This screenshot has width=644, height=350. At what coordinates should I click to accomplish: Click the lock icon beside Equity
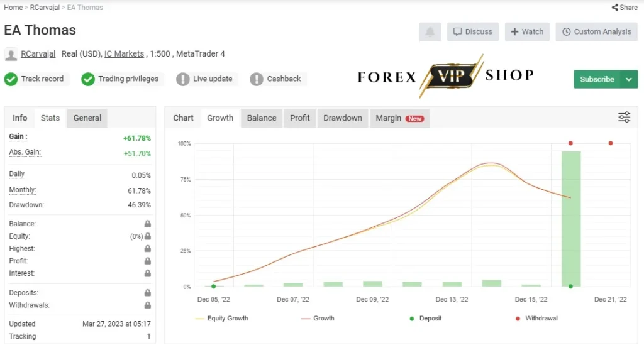click(147, 236)
